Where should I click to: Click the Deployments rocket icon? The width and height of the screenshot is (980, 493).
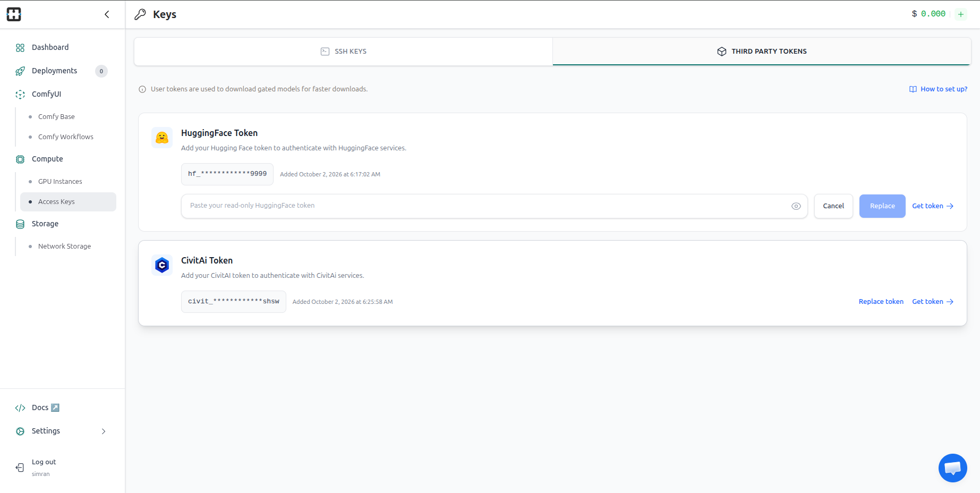pos(20,71)
